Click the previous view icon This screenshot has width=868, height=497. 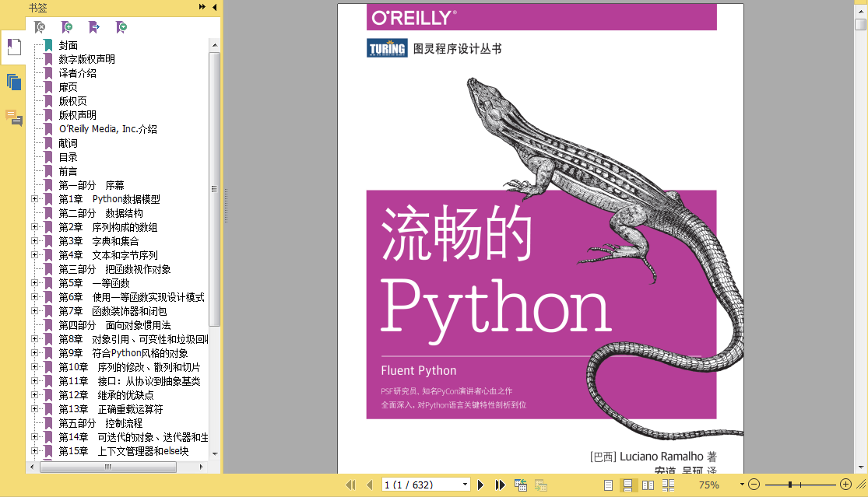point(520,485)
